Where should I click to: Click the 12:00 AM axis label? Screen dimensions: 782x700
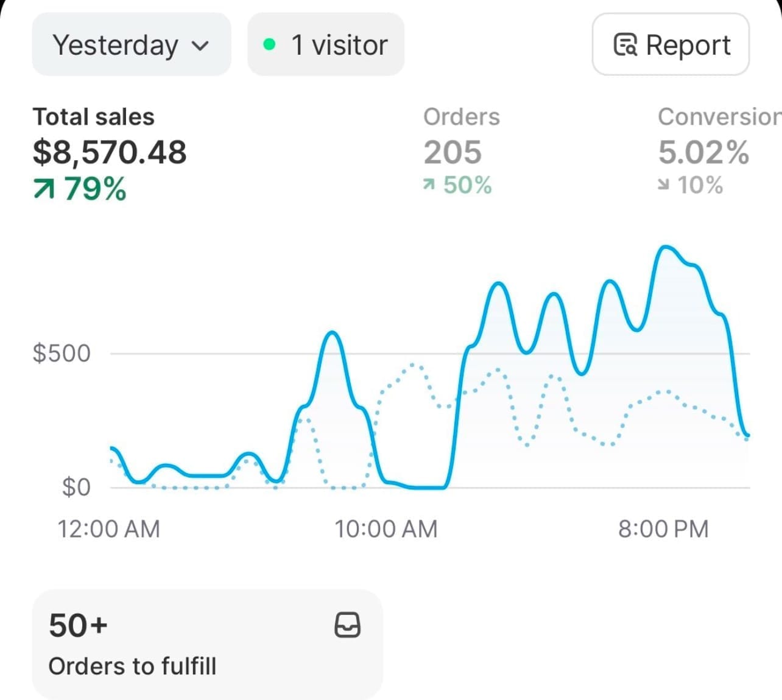109,529
